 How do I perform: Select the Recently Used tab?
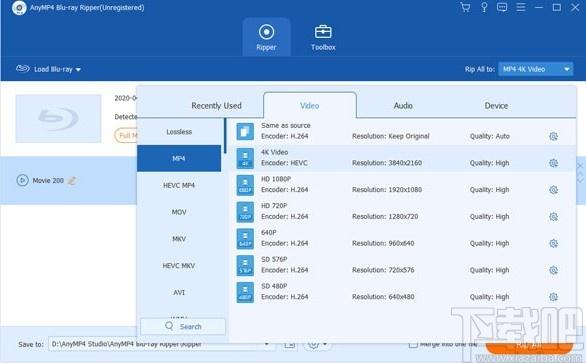(x=216, y=106)
